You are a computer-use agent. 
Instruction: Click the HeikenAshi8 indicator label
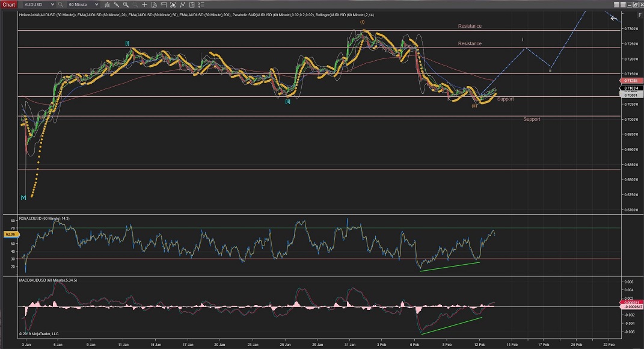coord(48,15)
